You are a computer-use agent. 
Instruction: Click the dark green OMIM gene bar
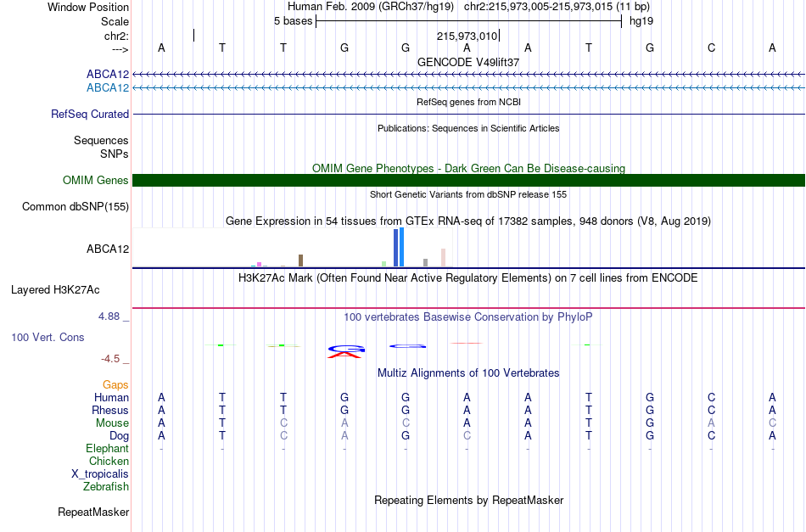(469, 181)
